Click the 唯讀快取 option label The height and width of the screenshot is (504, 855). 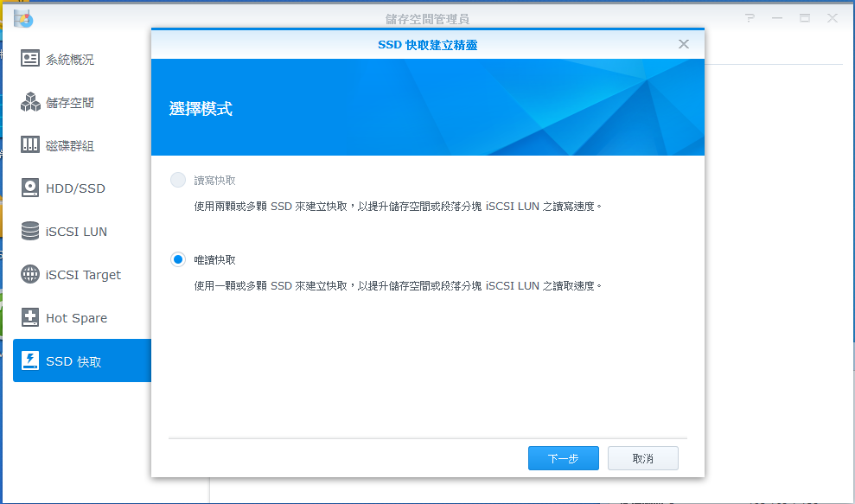pyautogui.click(x=215, y=260)
